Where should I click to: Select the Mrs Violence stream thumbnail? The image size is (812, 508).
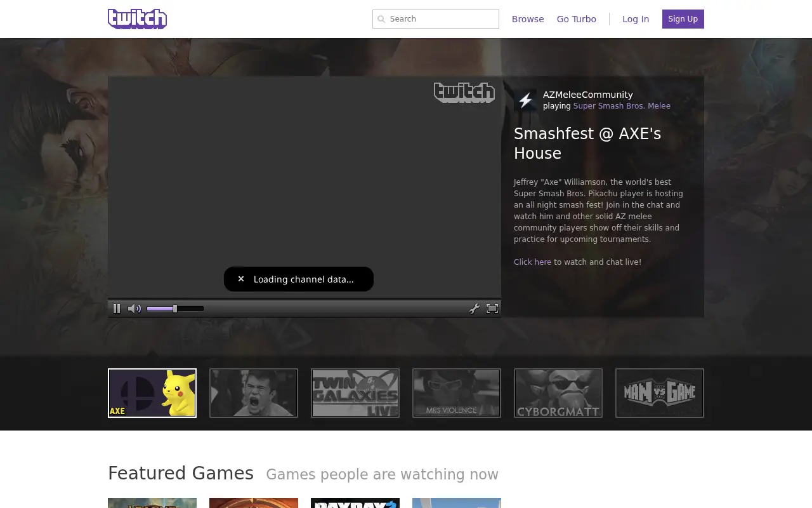[x=457, y=393]
